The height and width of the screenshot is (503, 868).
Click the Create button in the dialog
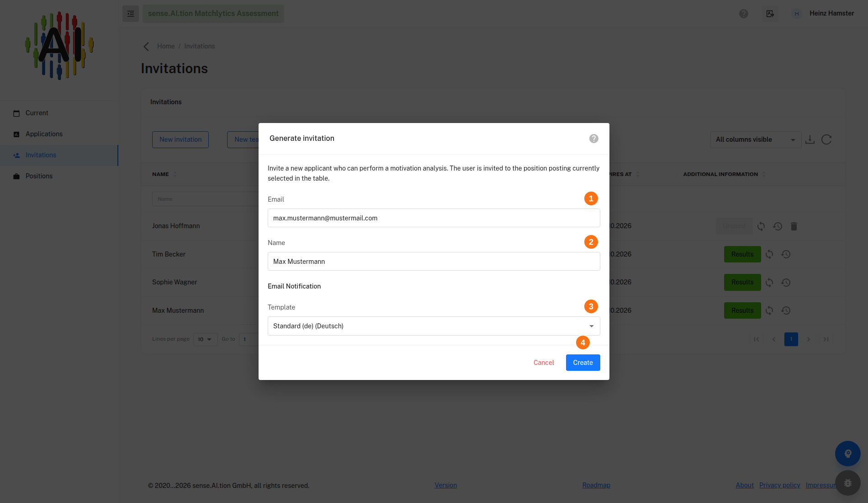pos(583,363)
